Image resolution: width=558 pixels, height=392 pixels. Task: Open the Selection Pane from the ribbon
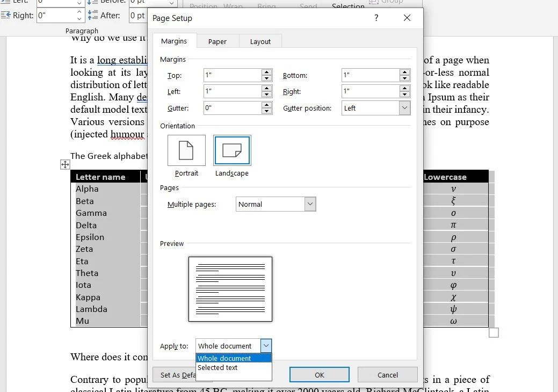pyautogui.click(x=348, y=6)
